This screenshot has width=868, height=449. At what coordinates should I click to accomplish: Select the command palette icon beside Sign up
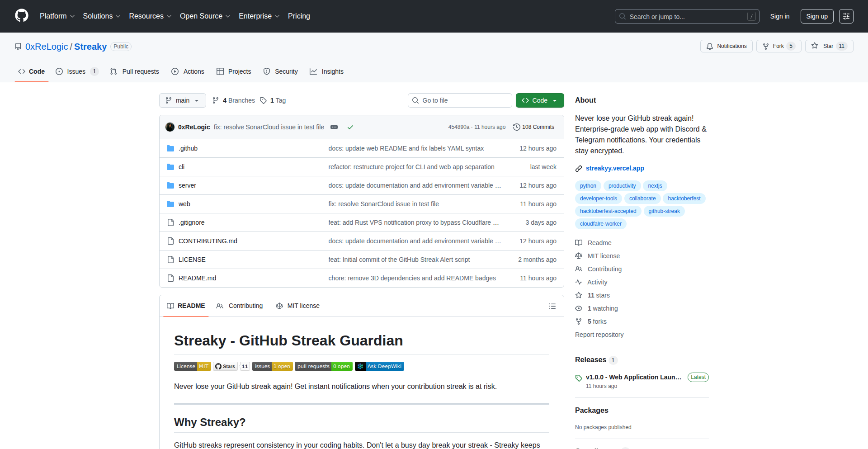[x=846, y=16]
